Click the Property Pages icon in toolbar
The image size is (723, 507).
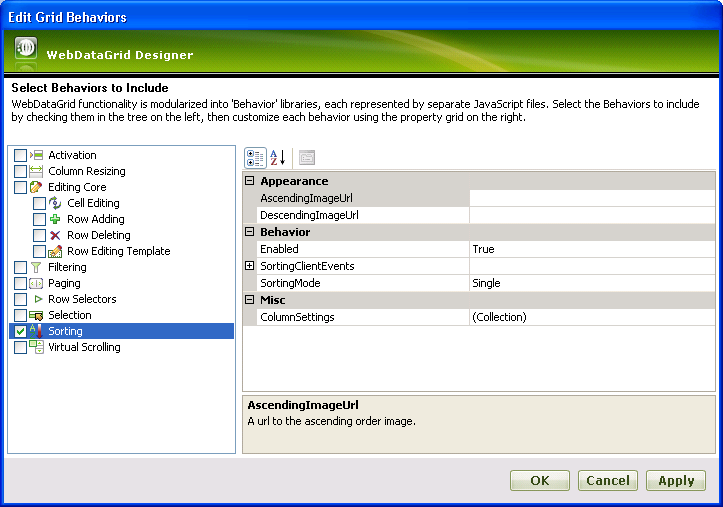(x=306, y=157)
